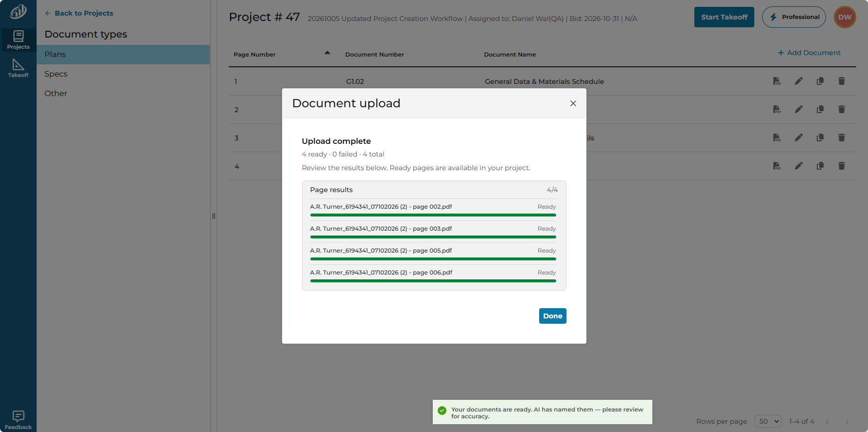Select the Plans document type
Image resolution: width=868 pixels, height=432 pixels.
[x=123, y=55]
